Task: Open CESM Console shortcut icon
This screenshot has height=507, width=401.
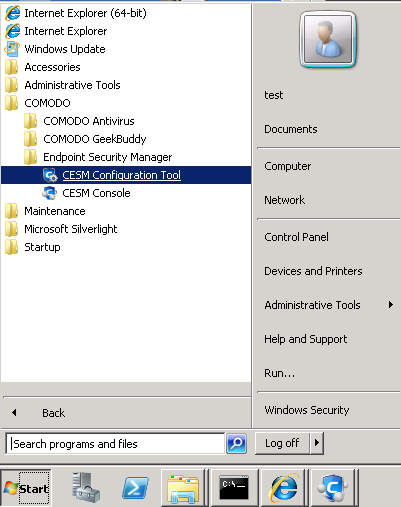Action: (x=50, y=193)
